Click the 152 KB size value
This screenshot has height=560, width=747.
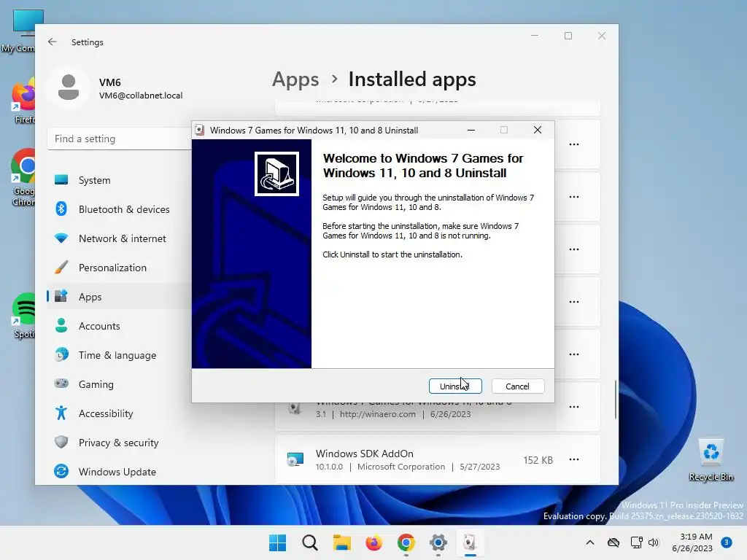(x=538, y=460)
